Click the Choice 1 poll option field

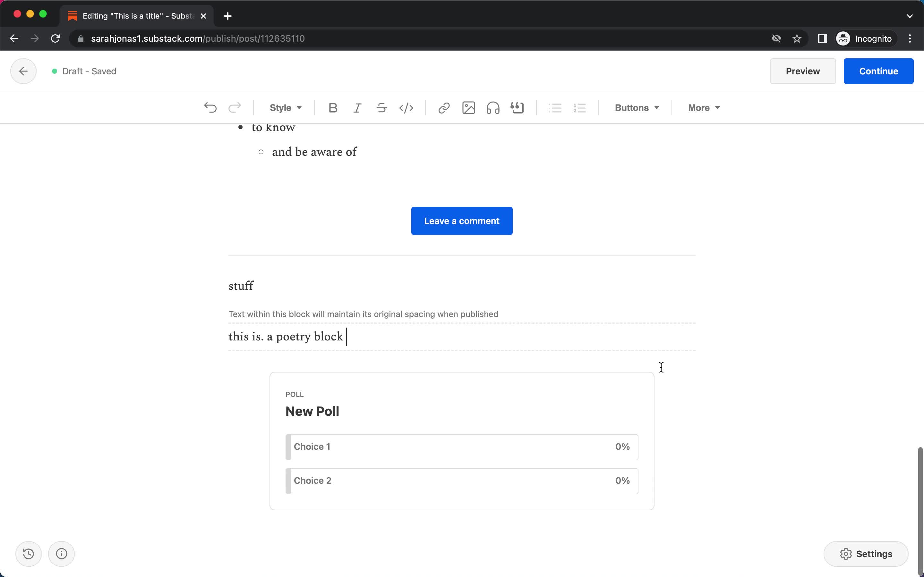coord(462,446)
